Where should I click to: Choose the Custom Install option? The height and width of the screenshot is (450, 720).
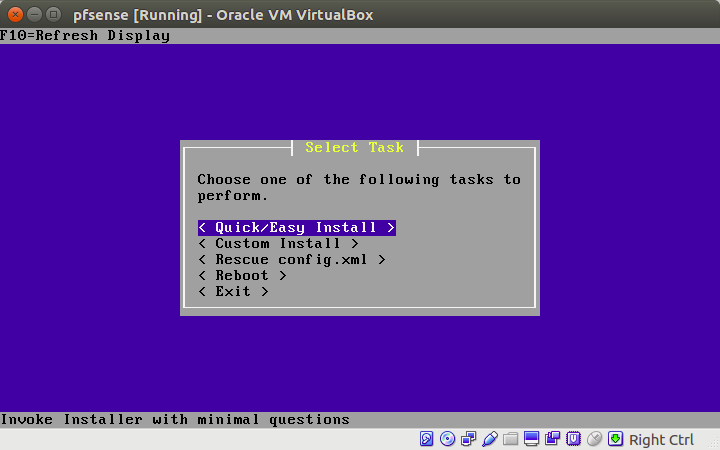pos(278,243)
